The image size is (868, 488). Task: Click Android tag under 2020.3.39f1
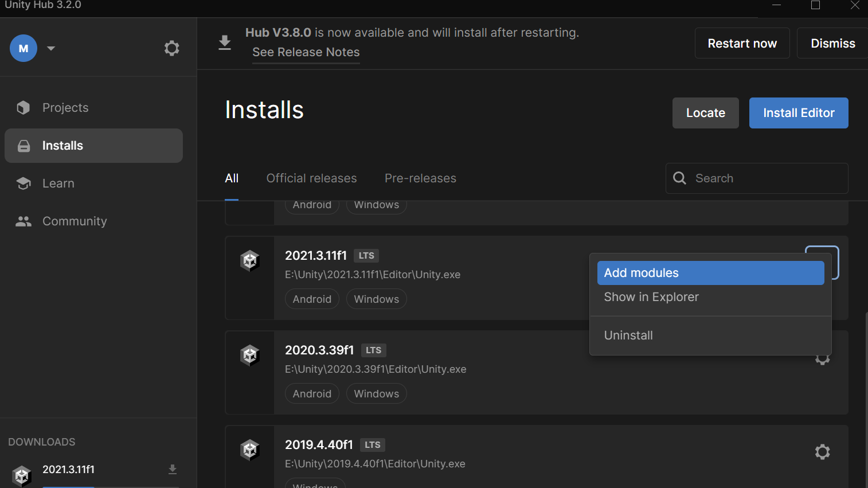pyautogui.click(x=312, y=394)
